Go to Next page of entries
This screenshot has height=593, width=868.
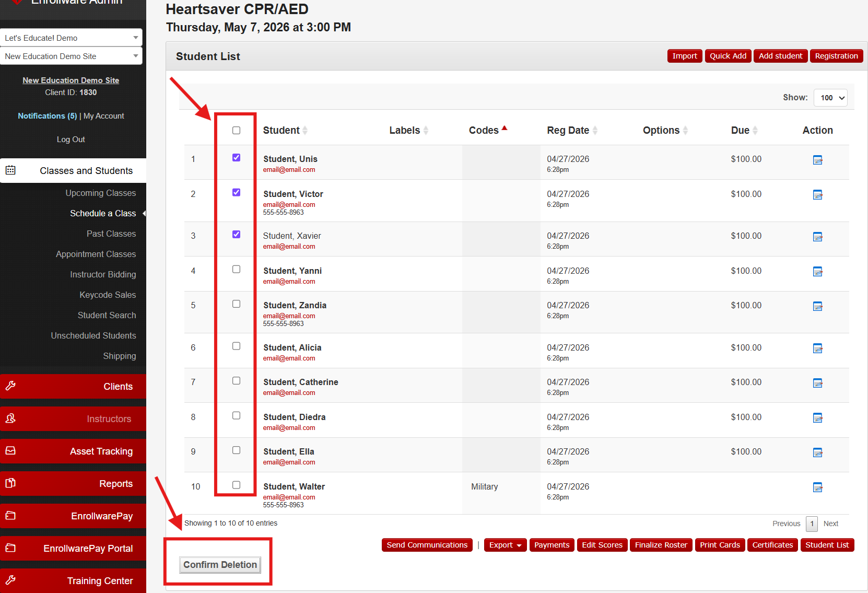click(x=830, y=524)
